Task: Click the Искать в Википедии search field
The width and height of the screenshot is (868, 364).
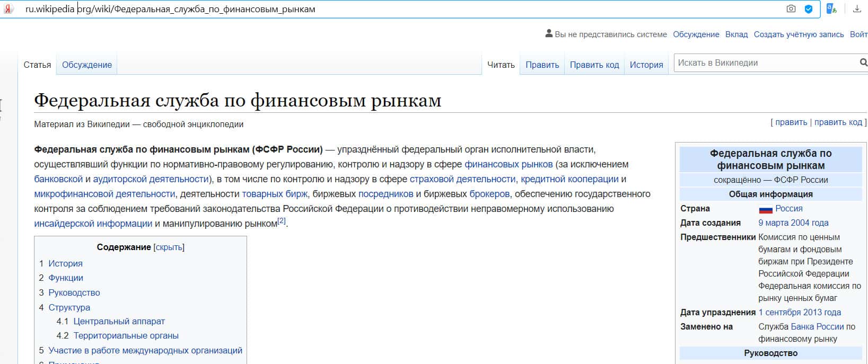Action: tap(765, 63)
